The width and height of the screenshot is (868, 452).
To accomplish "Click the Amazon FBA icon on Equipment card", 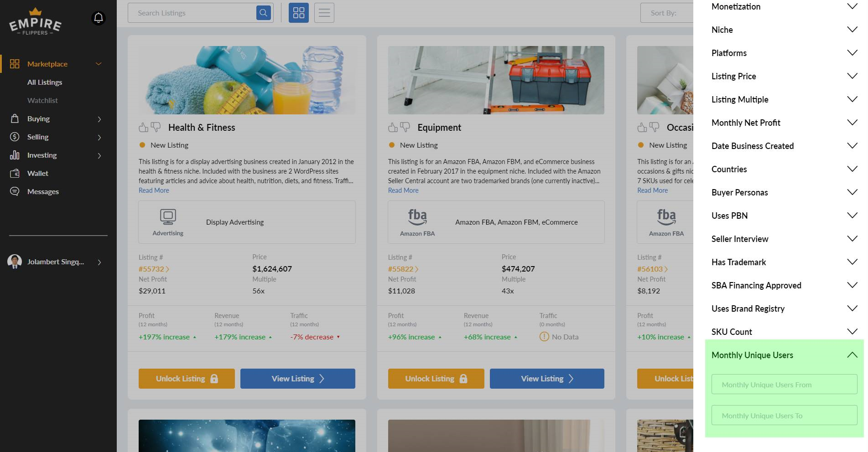I will click(x=417, y=217).
